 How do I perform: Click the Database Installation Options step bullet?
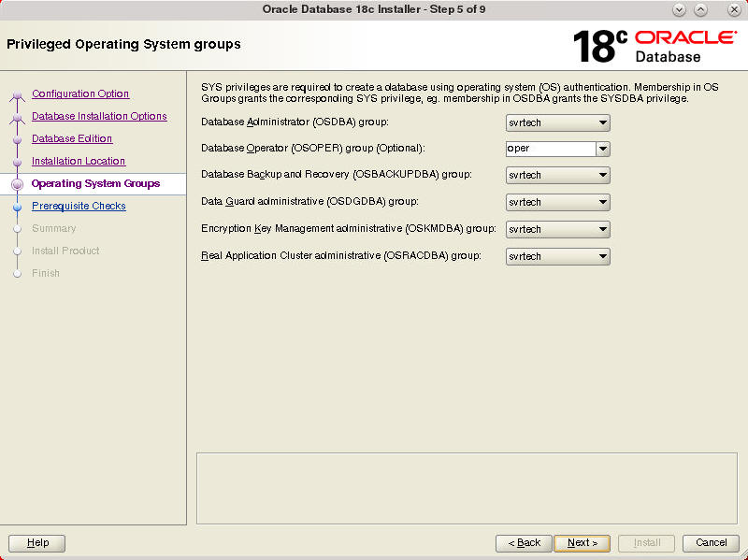click(18, 118)
